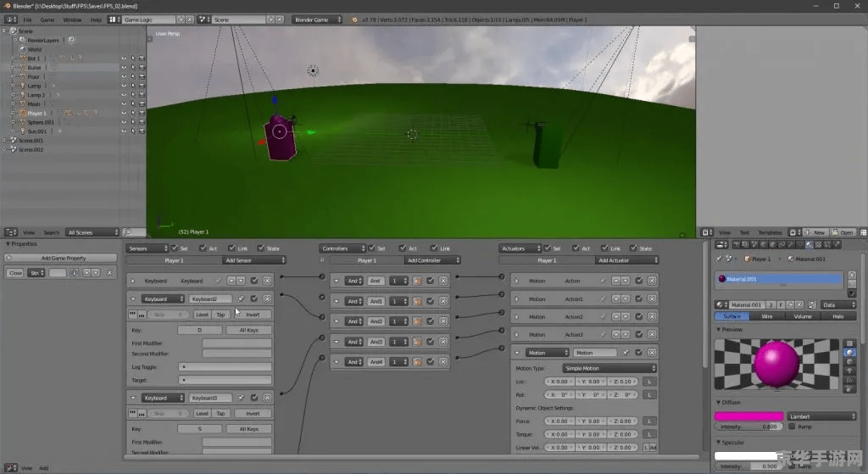
Task: Remove the Action1 motion actuator
Action: click(652, 299)
